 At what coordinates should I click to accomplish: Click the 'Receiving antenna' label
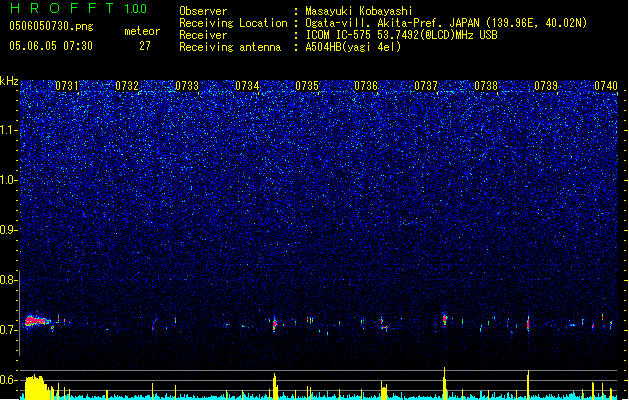pos(230,47)
